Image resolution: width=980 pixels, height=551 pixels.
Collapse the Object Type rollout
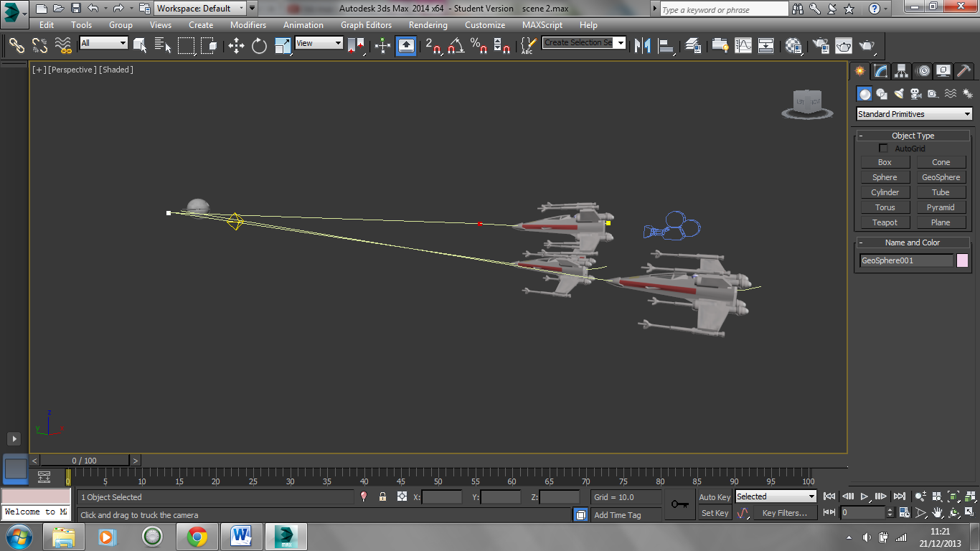913,136
